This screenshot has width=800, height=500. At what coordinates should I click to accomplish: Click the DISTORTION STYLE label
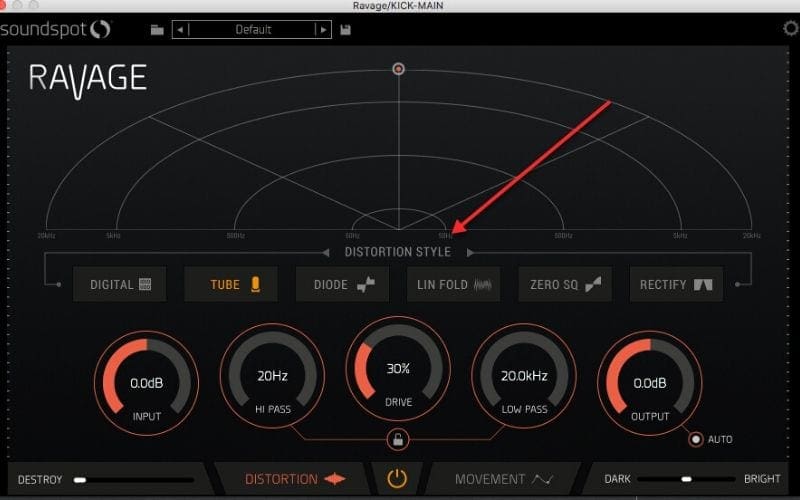398,252
